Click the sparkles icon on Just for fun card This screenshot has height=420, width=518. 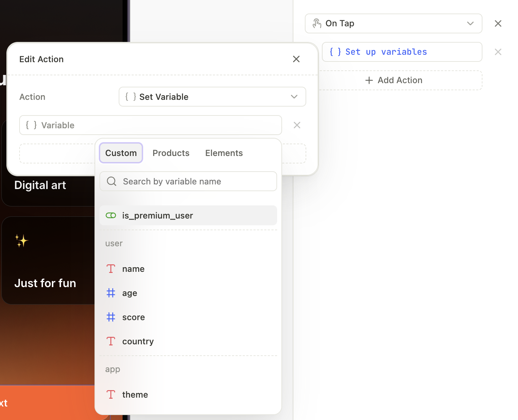click(21, 241)
